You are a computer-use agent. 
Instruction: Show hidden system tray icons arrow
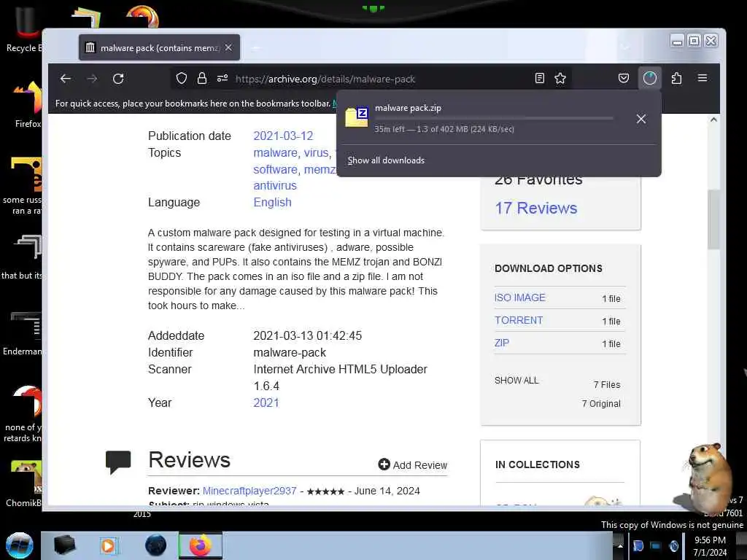[x=620, y=545]
